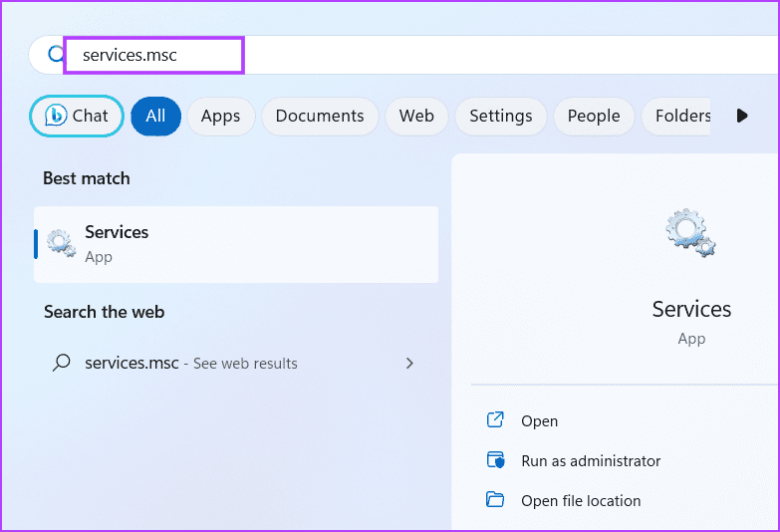The width and height of the screenshot is (780, 532).
Task: Switch to the Apps filter tab
Action: [221, 116]
